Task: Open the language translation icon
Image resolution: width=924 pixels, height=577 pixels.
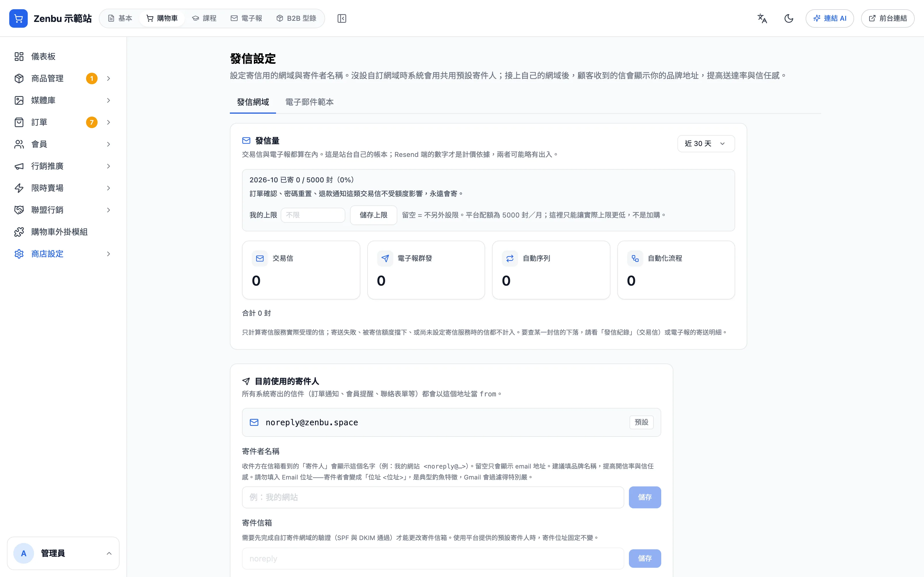Action: click(762, 18)
